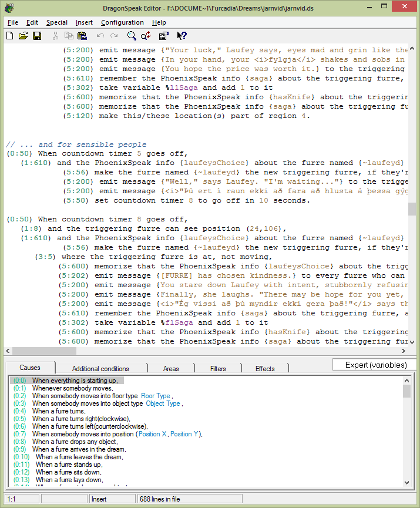Click the Find magnifier icon
Screen dimensions: 420x508
pos(132,36)
